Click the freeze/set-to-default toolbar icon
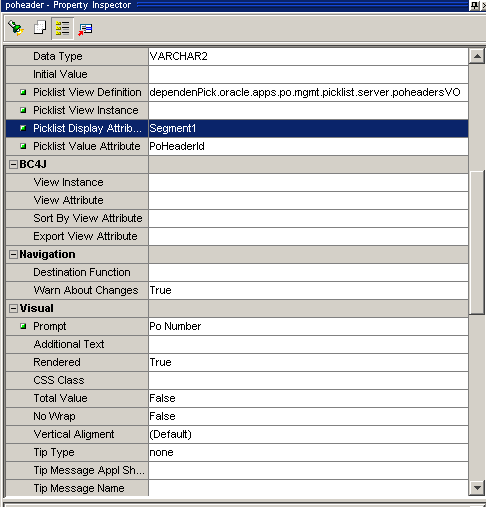 85,29
